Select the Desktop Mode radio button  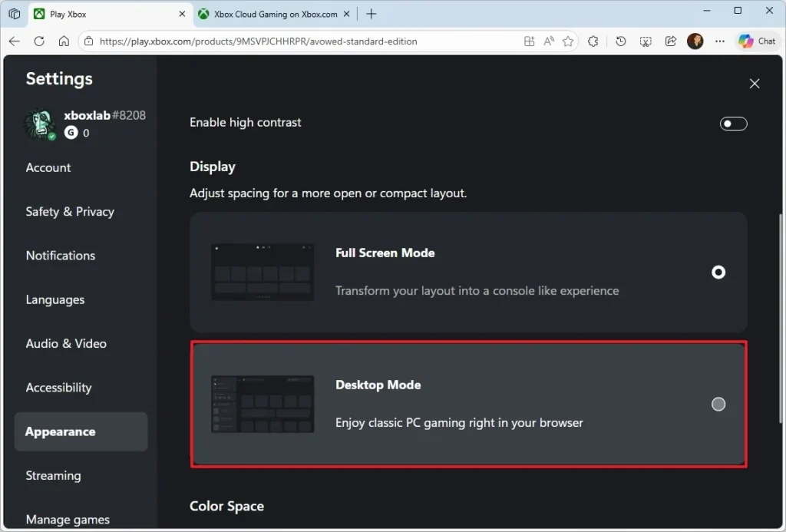click(718, 404)
